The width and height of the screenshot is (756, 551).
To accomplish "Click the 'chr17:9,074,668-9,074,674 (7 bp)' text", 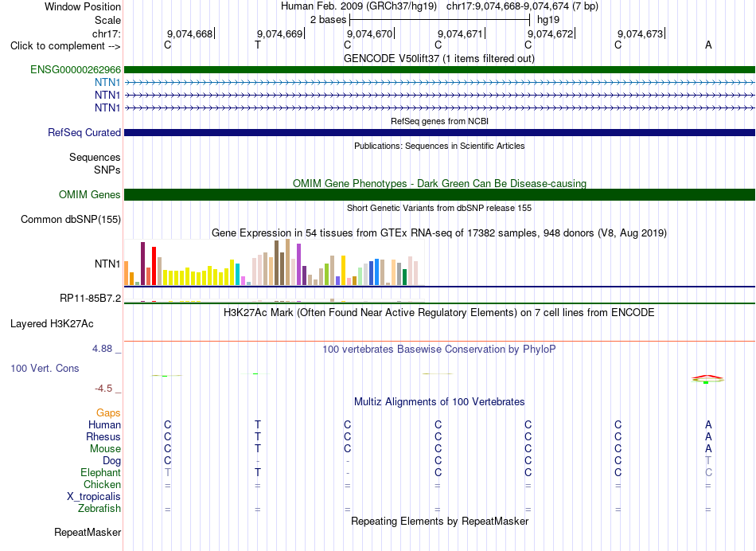I will (522, 6).
